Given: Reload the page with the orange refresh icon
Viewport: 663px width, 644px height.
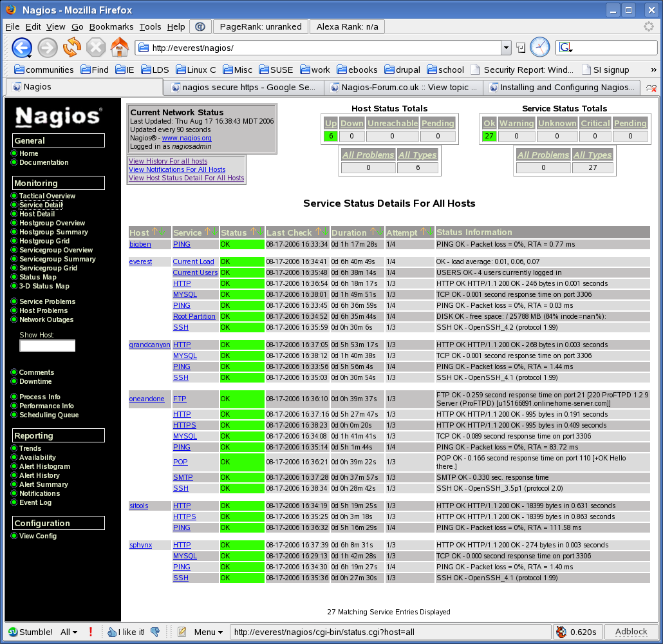Looking at the screenshot, I should [x=72, y=47].
